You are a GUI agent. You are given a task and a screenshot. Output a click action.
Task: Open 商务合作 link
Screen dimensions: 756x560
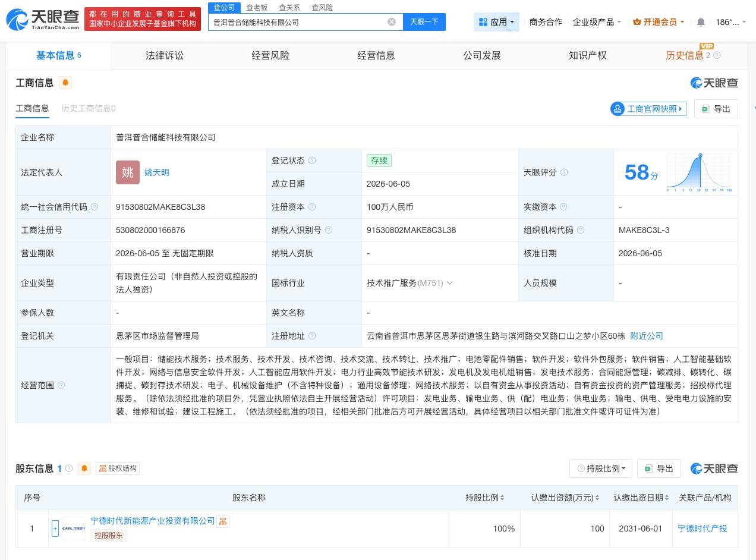coord(546,22)
